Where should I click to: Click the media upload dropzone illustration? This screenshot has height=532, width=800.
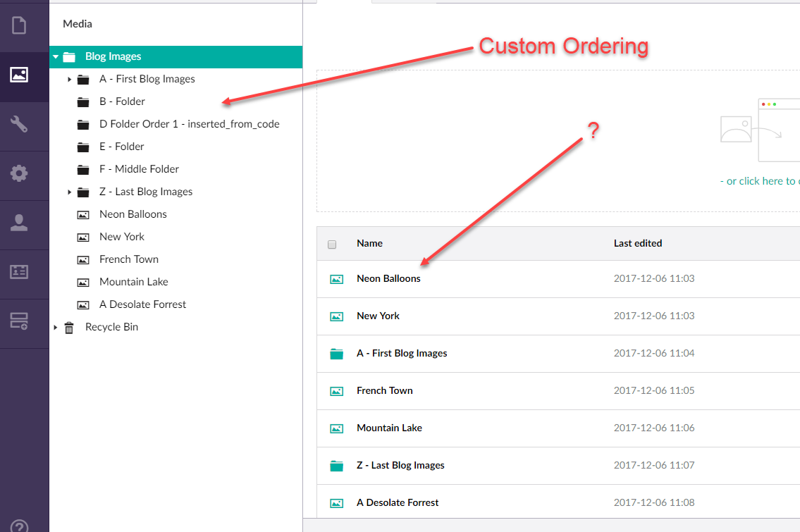[761, 130]
